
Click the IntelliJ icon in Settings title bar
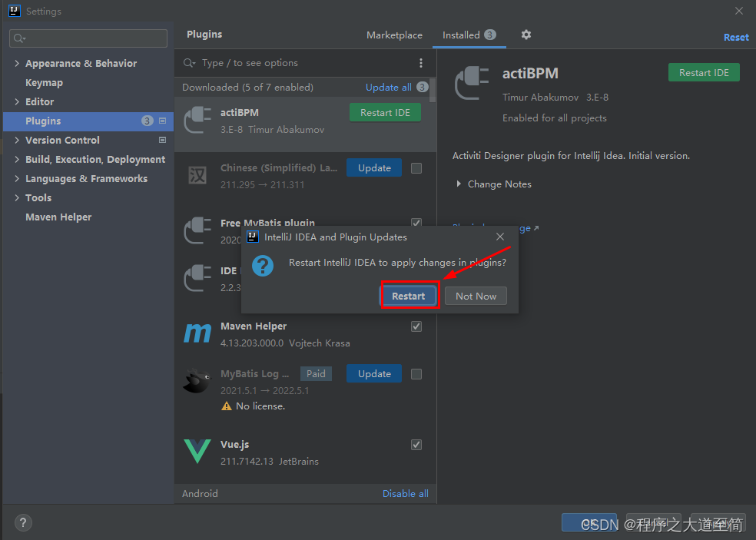(x=15, y=11)
